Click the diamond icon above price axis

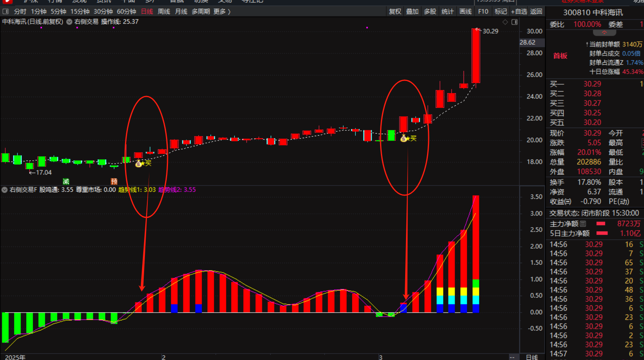(x=505, y=22)
